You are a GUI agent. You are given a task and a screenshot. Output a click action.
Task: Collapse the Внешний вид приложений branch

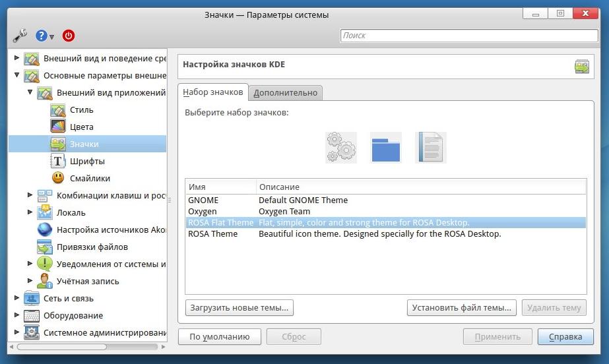click(30, 92)
